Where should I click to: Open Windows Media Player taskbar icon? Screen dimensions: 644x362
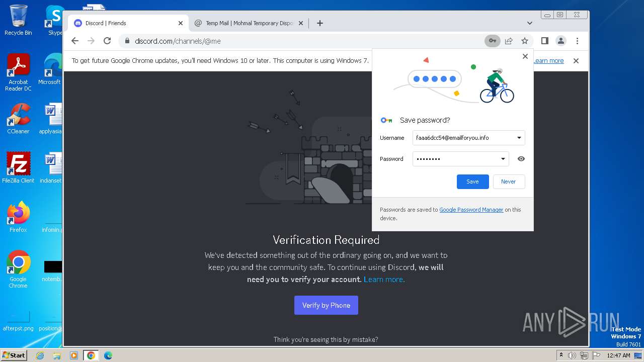74,355
